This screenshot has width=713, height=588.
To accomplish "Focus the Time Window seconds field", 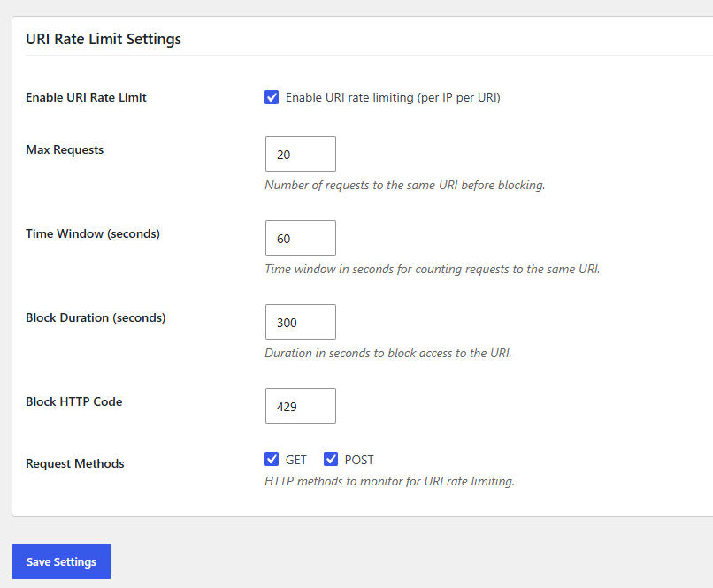I will (x=301, y=238).
